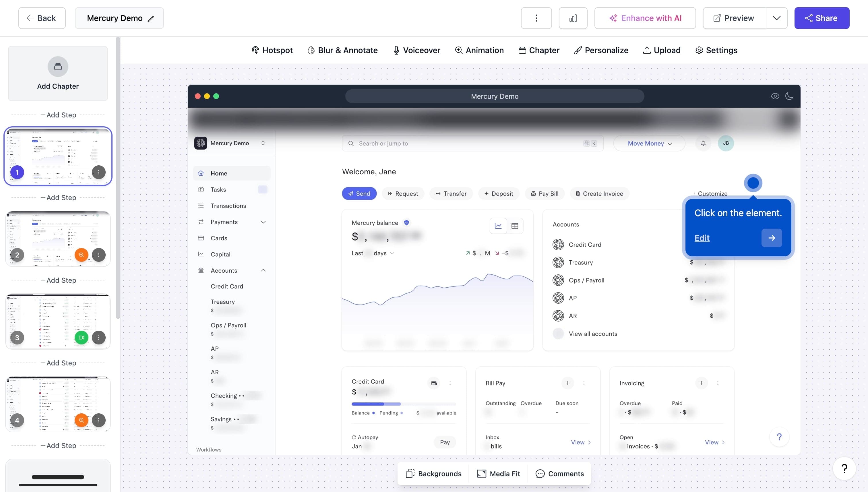Open the Voiceover tool

416,50
